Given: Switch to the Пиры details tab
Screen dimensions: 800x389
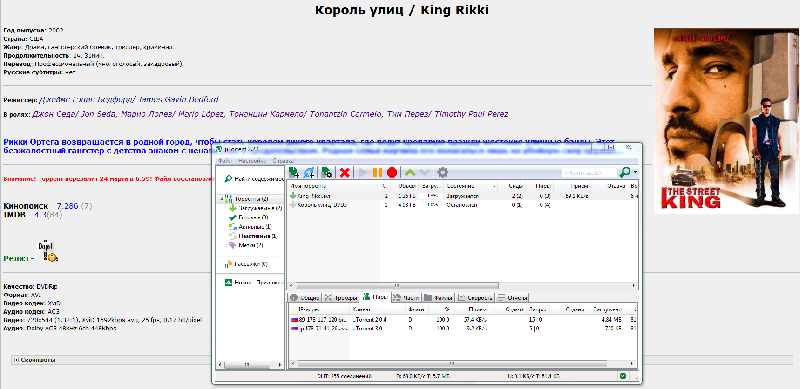Looking at the screenshot, I should 376,297.
